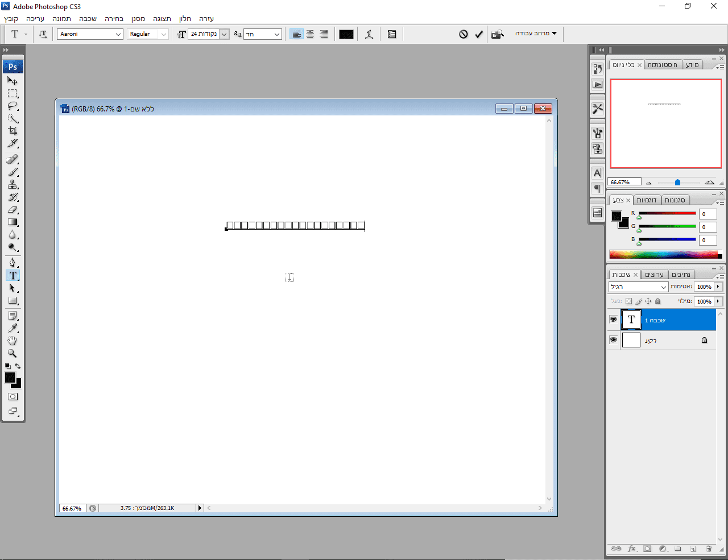
Task: Select the Brush tool
Action: [x=13, y=172]
